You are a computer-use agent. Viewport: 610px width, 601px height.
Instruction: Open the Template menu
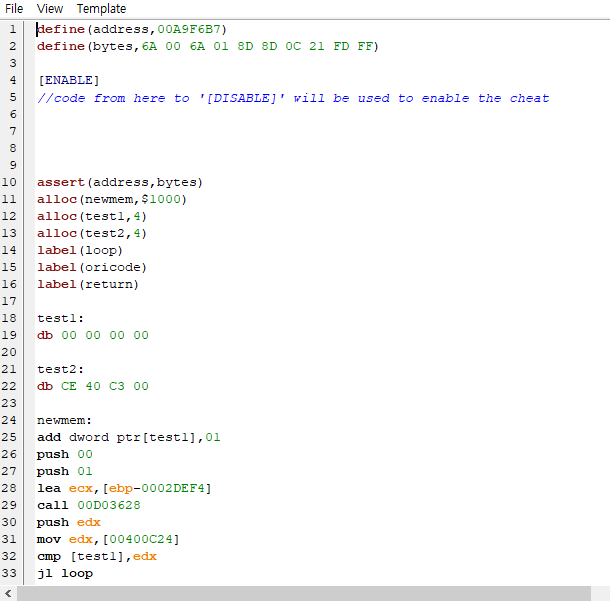(101, 9)
